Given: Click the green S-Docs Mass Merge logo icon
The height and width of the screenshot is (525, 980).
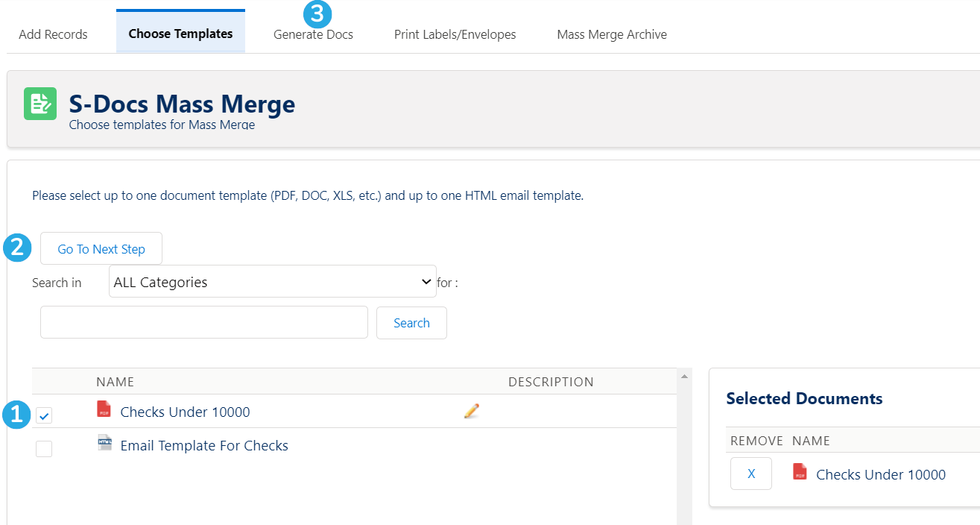Looking at the screenshot, I should (x=40, y=104).
